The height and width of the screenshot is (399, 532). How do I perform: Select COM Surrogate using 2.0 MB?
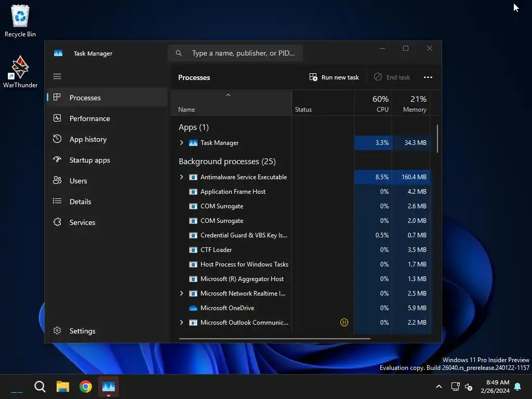click(300, 221)
